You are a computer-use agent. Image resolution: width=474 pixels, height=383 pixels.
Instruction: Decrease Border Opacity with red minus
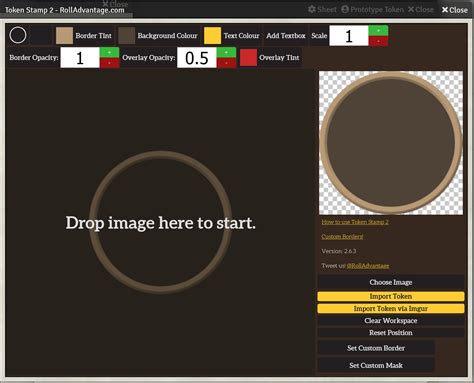pos(110,63)
